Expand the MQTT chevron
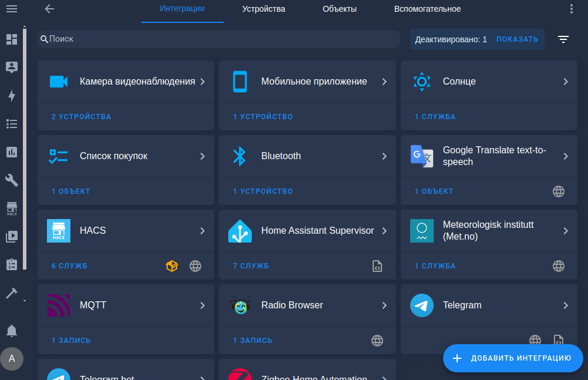 point(202,305)
